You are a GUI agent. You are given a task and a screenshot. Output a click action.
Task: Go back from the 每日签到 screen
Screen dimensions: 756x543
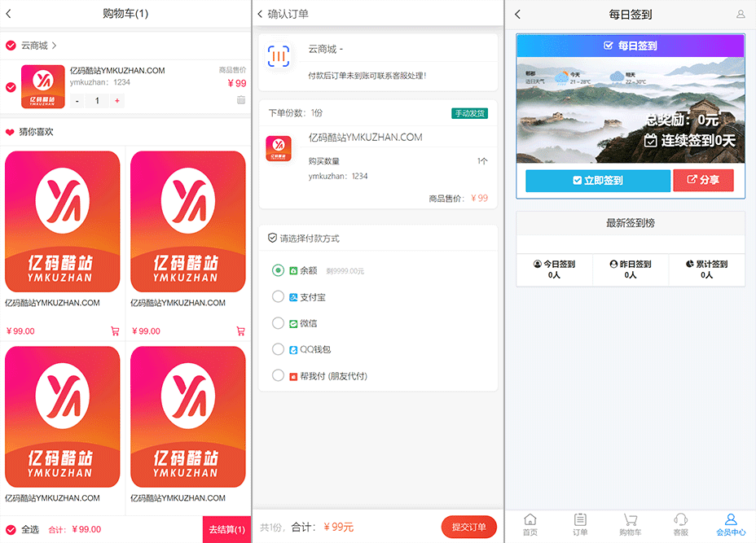point(517,15)
